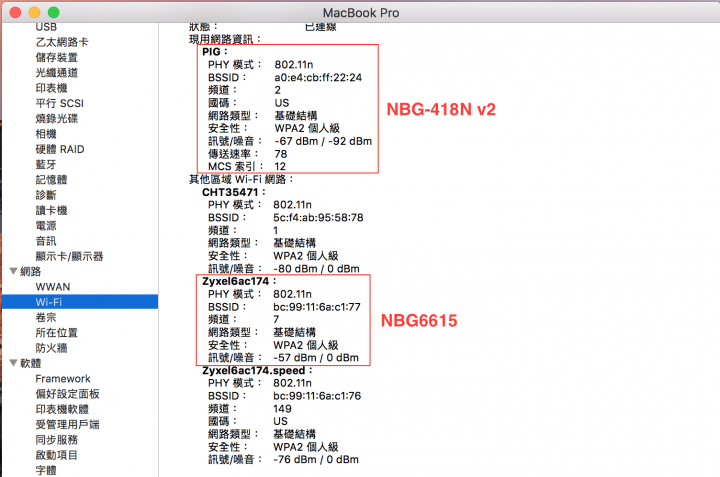Image resolution: width=720 pixels, height=477 pixels.
Task: Select USB in the sidebar
Action: (46, 27)
